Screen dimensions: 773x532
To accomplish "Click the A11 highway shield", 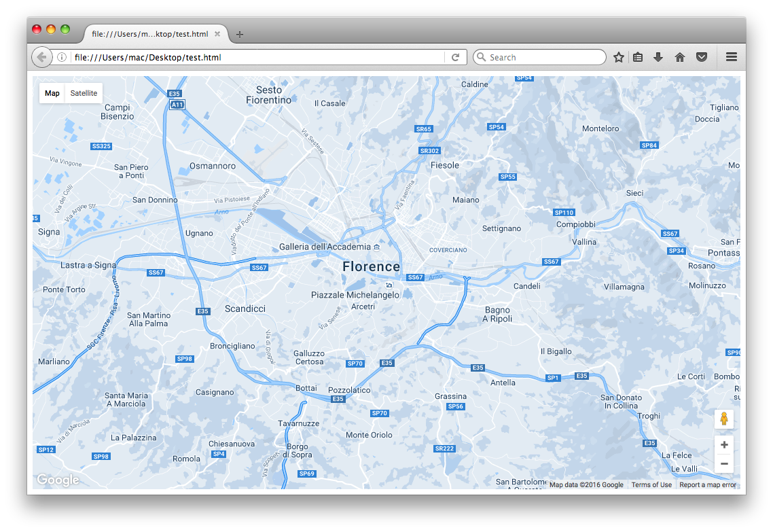I will coord(177,105).
